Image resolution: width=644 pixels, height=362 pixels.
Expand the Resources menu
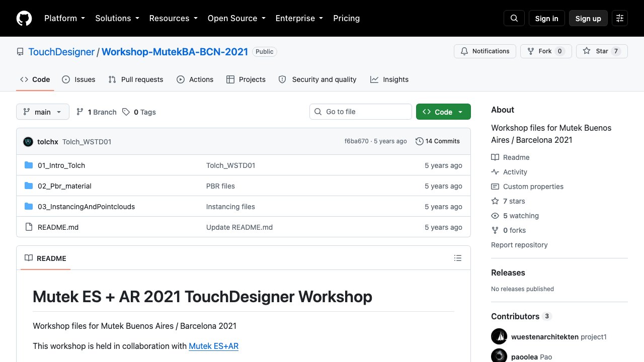174,18
